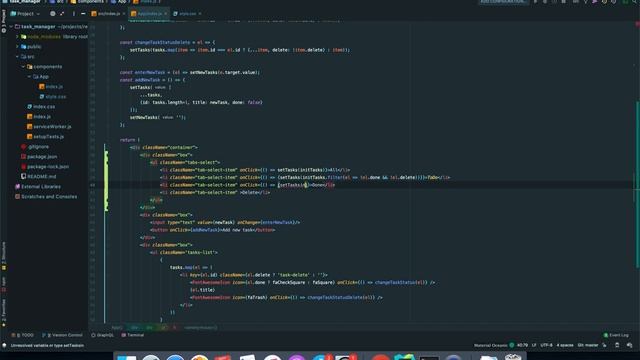
Task: Open the run configuration dropdown in the toolbar
Action: 503,2
